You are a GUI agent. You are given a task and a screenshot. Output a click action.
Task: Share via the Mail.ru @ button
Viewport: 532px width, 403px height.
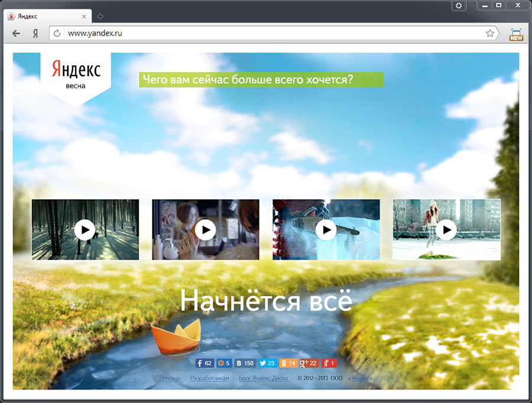pyautogui.click(x=224, y=363)
